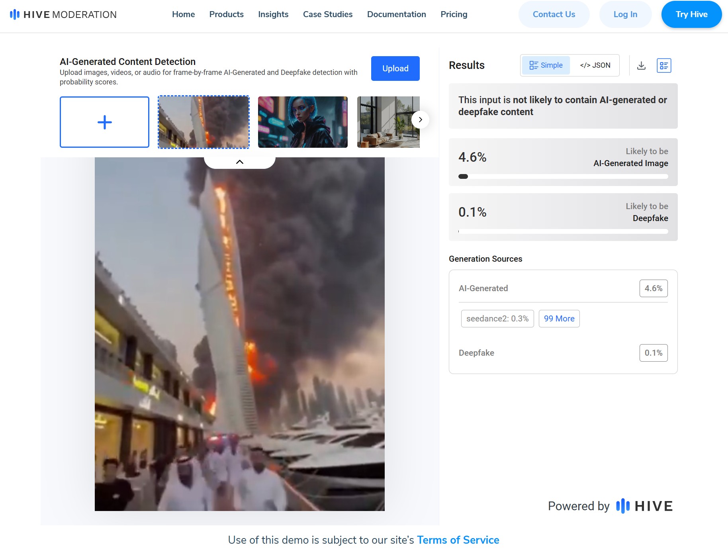
Task: Click the Deepfake 0.1% value badge
Action: tap(654, 353)
